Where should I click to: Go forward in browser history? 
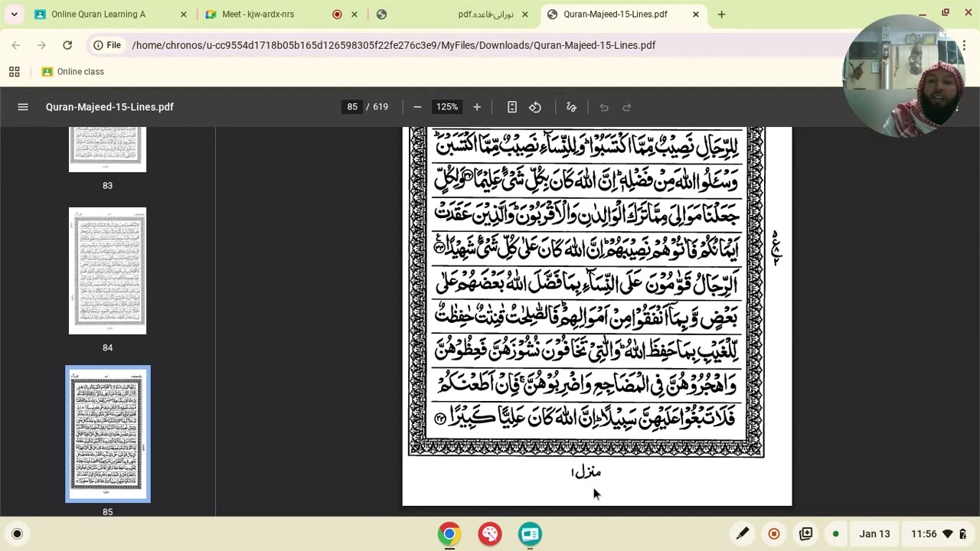[41, 45]
